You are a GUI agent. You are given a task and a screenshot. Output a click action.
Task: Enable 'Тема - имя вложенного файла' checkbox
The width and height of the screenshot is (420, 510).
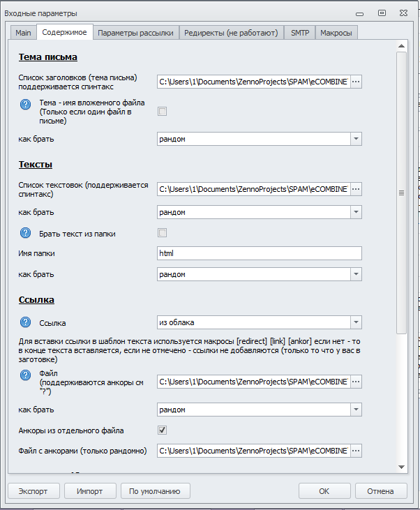click(x=163, y=111)
